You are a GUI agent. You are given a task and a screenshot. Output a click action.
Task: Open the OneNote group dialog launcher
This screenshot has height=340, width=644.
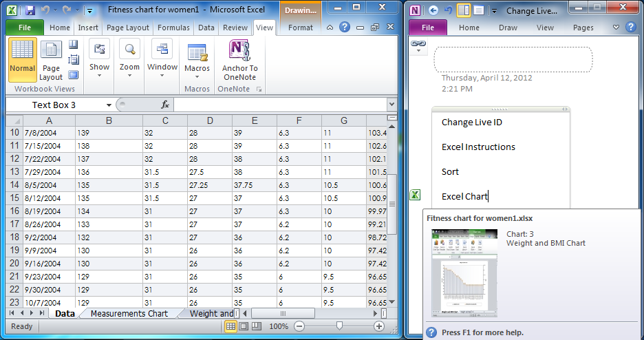tap(259, 89)
